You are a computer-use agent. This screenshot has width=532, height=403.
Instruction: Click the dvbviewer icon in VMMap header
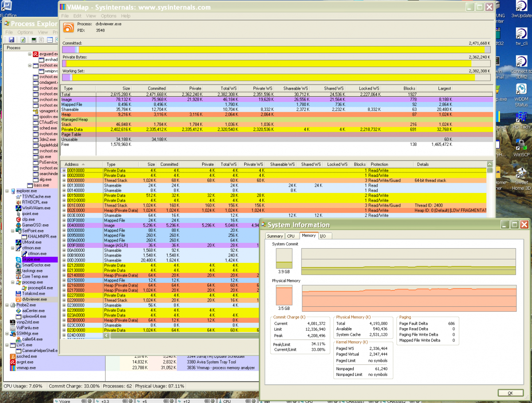coord(69,27)
